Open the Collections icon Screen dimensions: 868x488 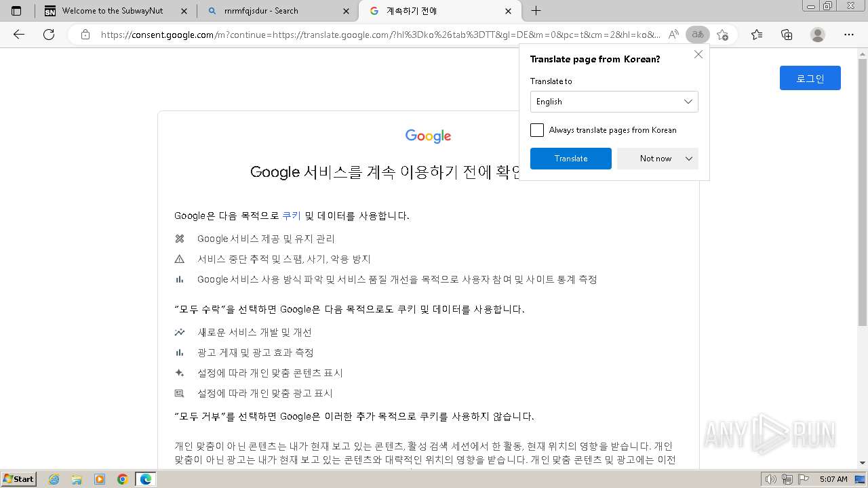pos(787,35)
